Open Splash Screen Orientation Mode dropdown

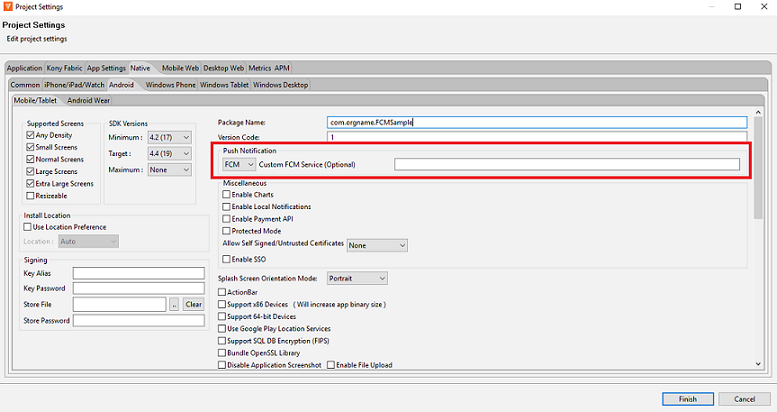[x=357, y=278]
